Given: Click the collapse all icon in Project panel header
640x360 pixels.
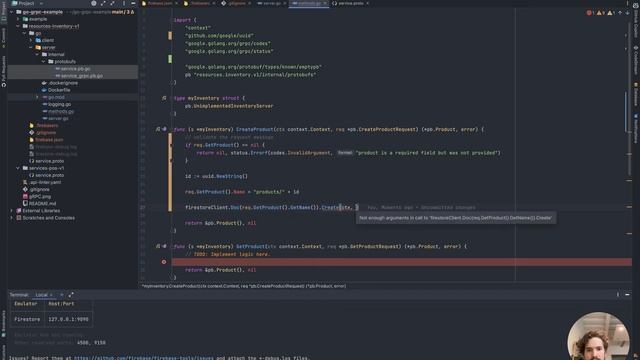Looking at the screenshot, I should pyautogui.click(x=112, y=3).
